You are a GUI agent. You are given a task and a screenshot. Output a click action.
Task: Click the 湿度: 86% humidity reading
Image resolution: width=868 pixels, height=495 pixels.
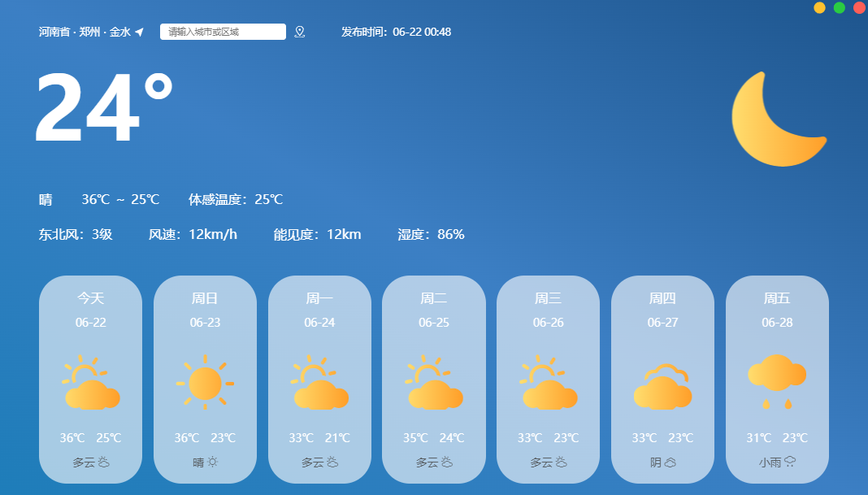431,235
